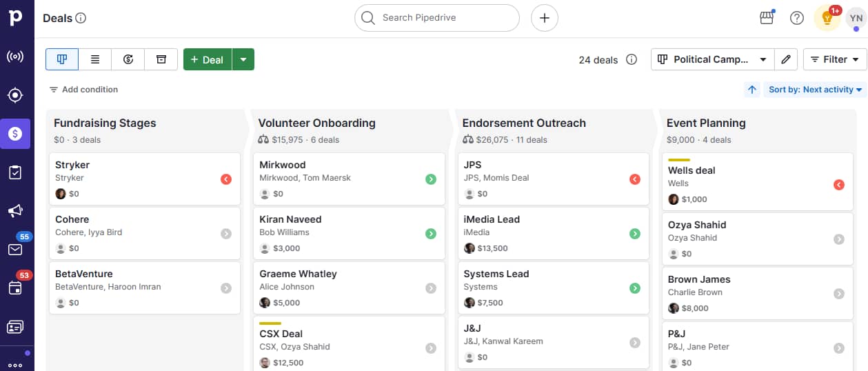868x371 pixels.
Task: Click the grey activity icon on Brown James
Action: click(x=839, y=294)
